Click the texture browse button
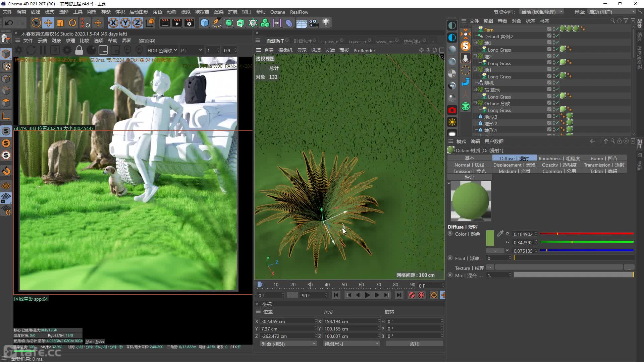This screenshot has width=644, height=362. 629,267
